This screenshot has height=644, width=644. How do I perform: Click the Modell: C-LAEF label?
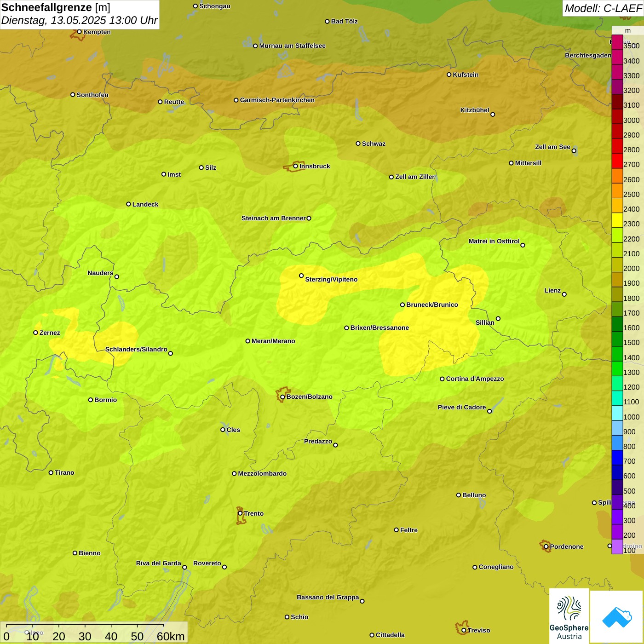[x=603, y=8]
